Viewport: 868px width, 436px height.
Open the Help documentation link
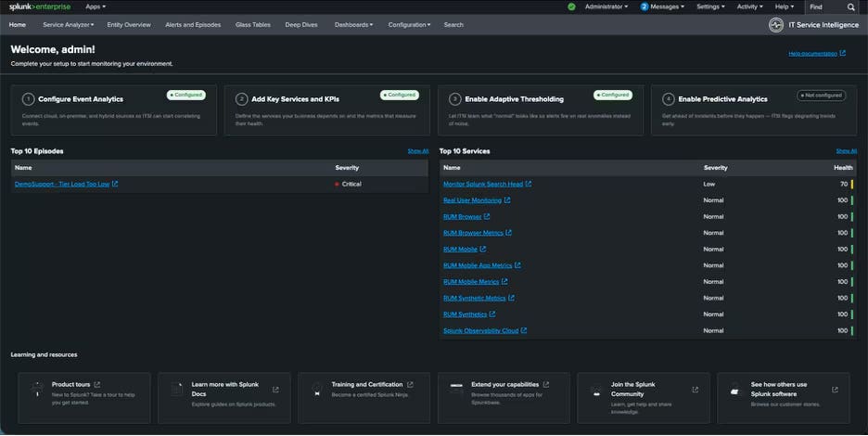(x=812, y=54)
